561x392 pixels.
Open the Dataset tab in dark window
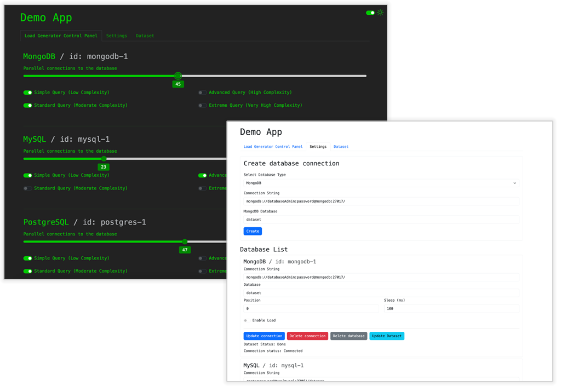click(145, 36)
